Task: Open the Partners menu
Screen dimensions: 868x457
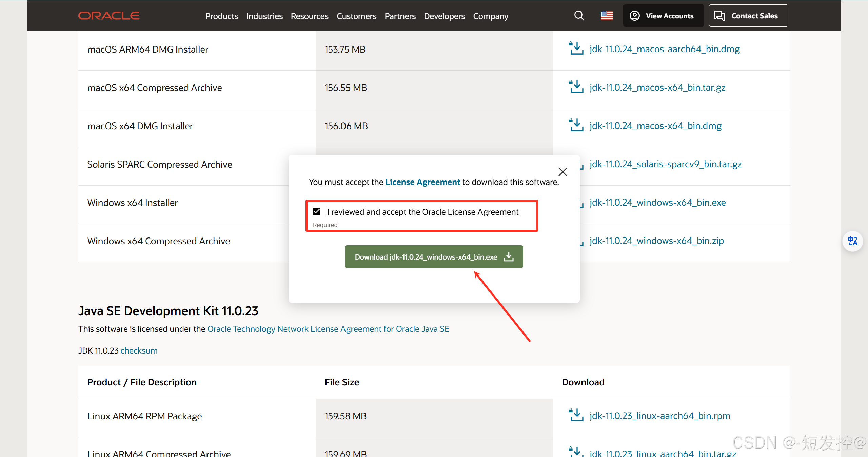Action: (400, 16)
